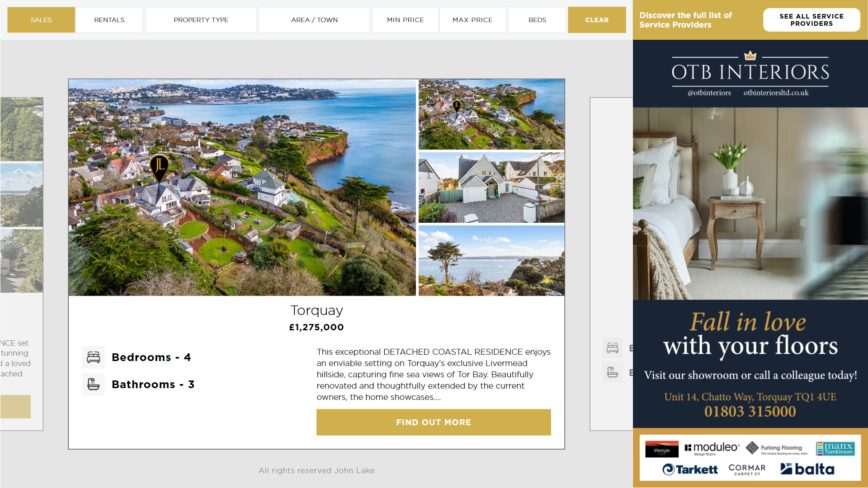This screenshot has height=488, width=868.
Task: Click the bathtub icon beside Bathrooms - 3
Action: 94,385
